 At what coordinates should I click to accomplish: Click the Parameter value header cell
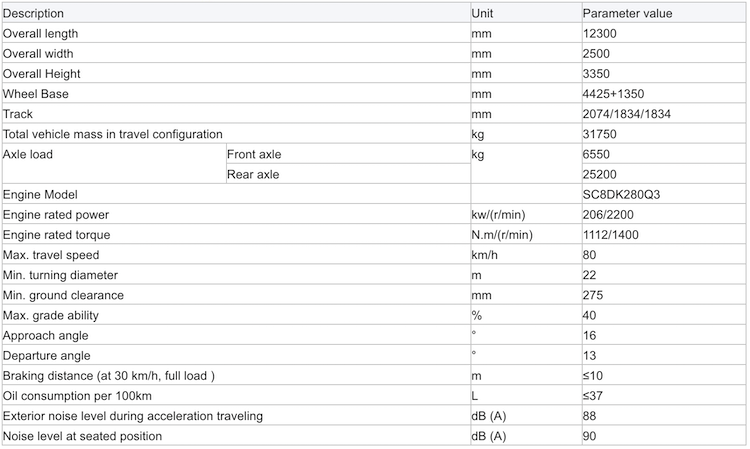[663, 13]
